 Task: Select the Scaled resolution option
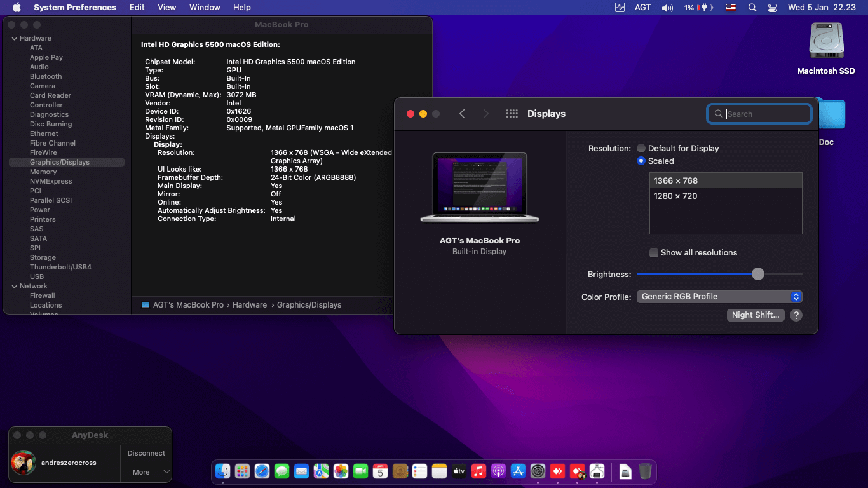pos(641,161)
